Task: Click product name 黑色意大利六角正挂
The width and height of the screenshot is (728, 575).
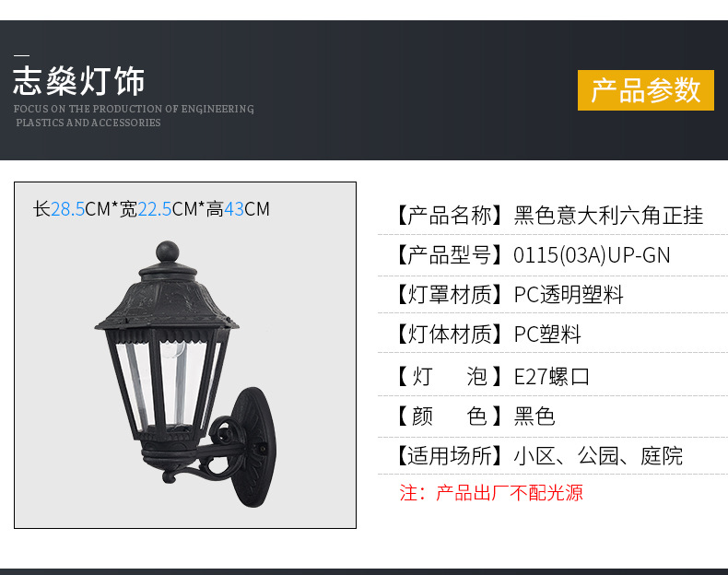Action: coord(608,216)
